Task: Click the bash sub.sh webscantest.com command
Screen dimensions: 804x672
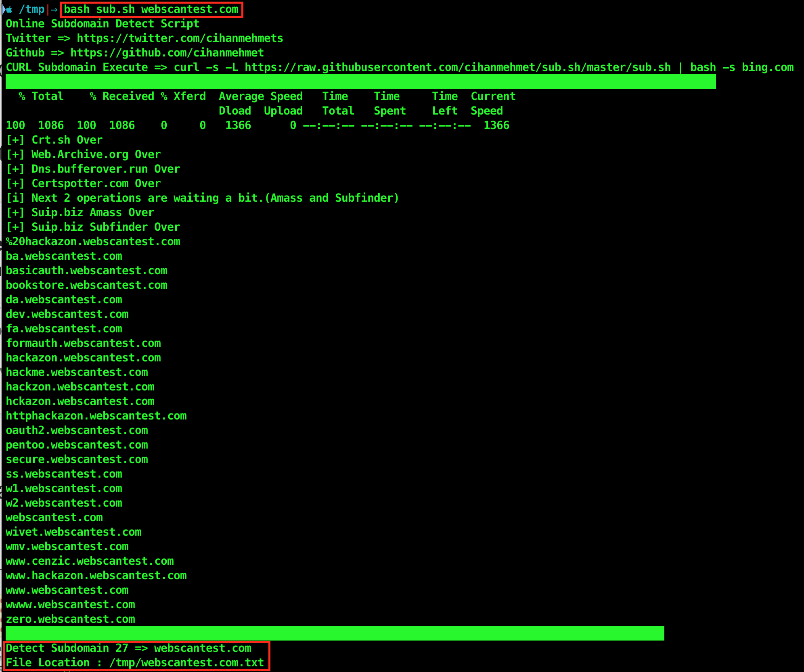Action: [x=151, y=9]
